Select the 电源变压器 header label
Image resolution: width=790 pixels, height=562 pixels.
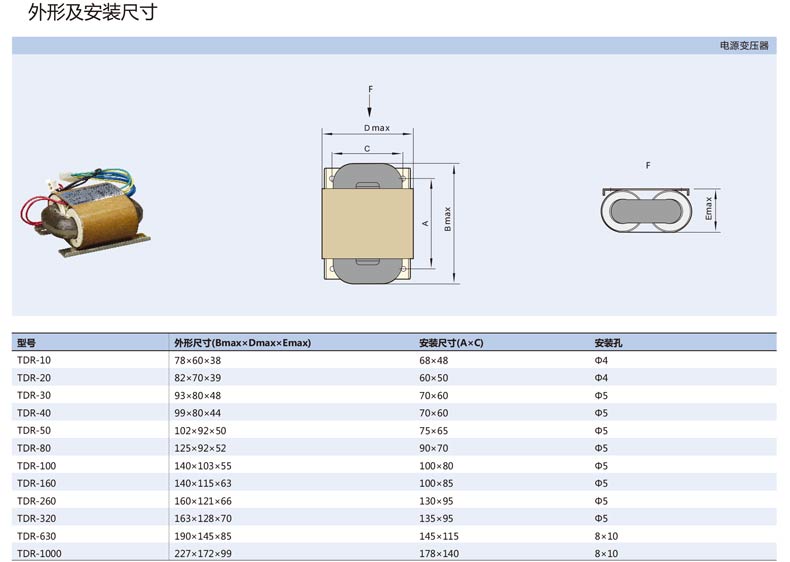744,46
